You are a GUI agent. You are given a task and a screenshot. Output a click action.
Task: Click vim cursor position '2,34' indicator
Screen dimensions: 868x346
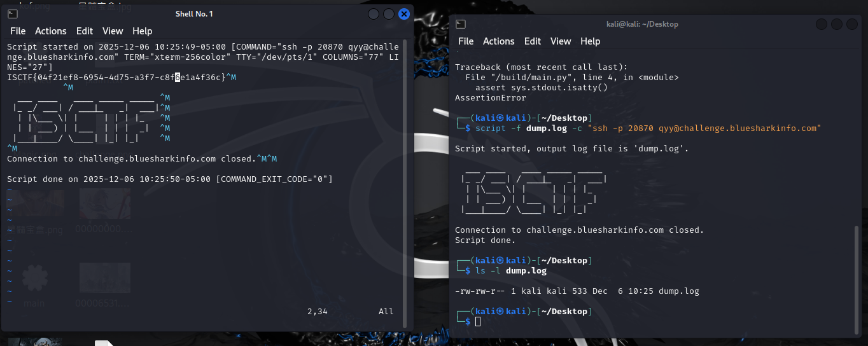click(x=318, y=312)
